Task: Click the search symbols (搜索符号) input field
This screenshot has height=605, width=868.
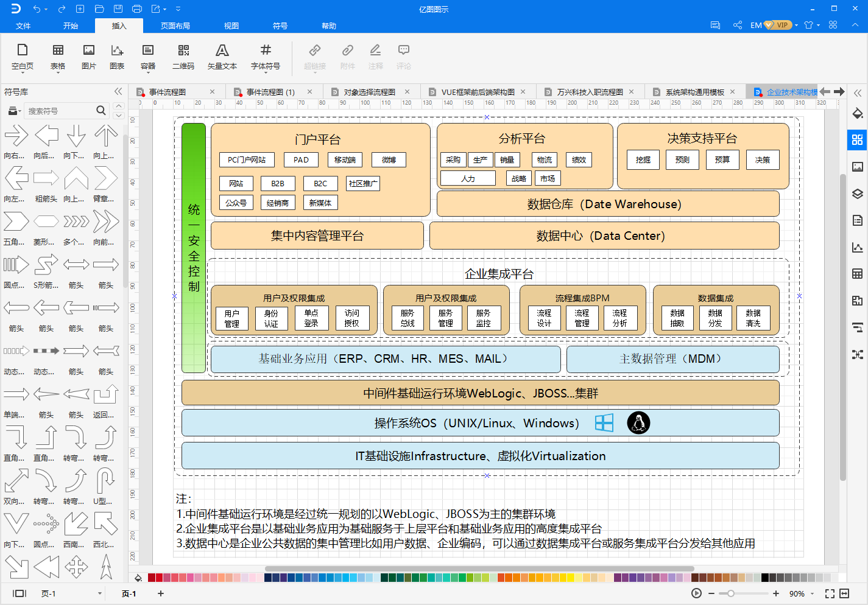Action: tap(60, 111)
